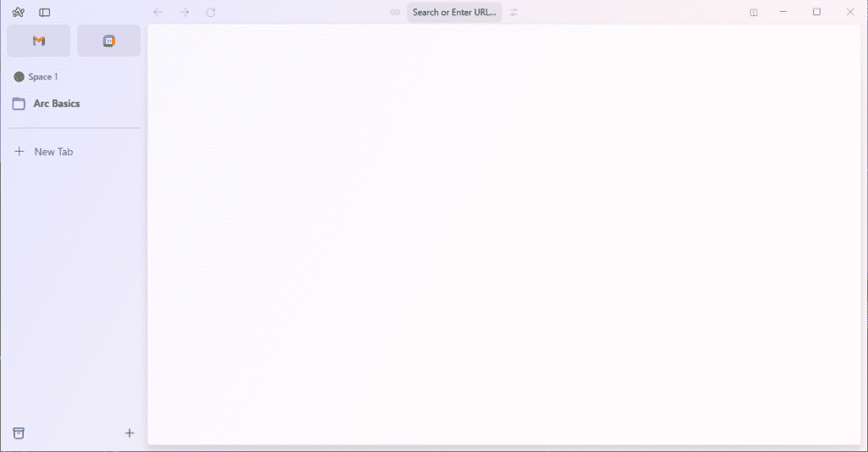The image size is (868, 452).
Task: Go forward with the right arrow
Action: [184, 12]
